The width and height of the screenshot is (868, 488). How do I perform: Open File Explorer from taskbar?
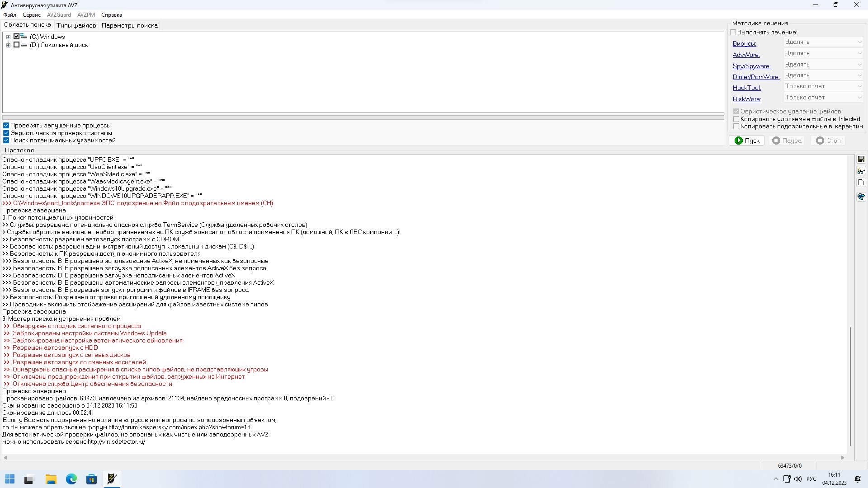click(51, 479)
